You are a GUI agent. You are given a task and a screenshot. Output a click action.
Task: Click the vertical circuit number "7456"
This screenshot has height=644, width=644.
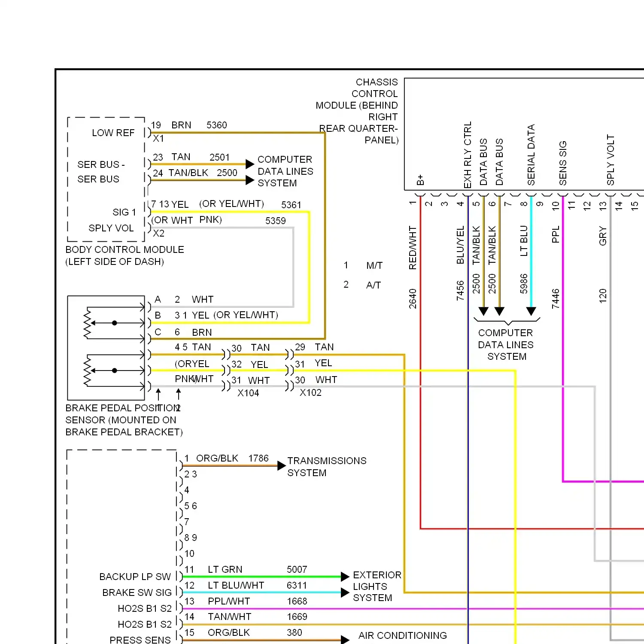pyautogui.click(x=460, y=290)
